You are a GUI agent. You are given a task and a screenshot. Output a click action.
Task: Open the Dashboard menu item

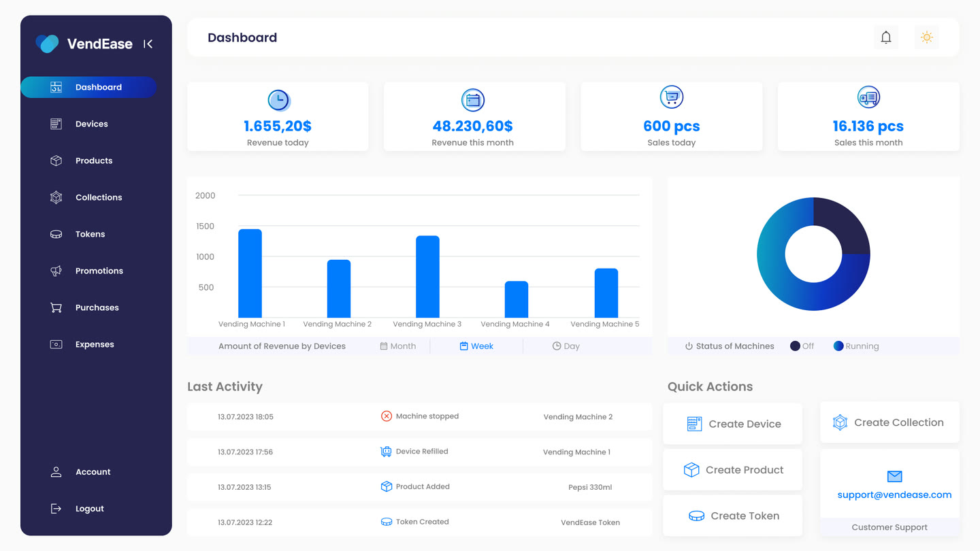[x=88, y=87]
